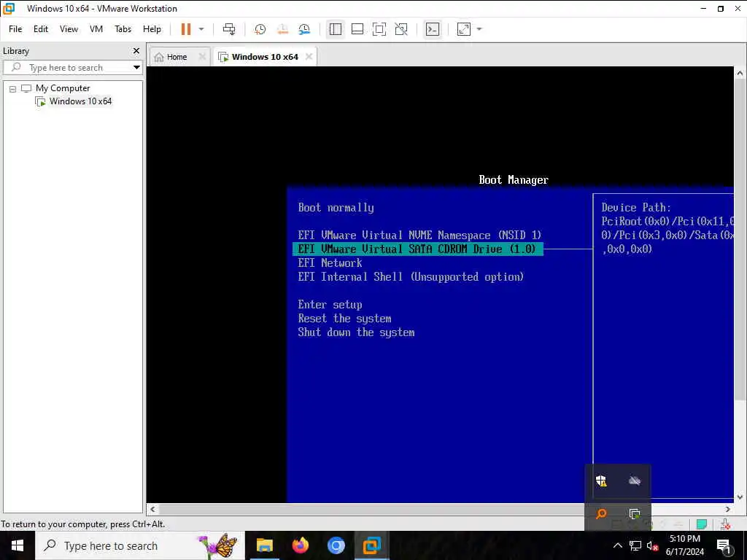Select My Computer in the Library
This screenshot has height=560, width=747.
point(63,88)
